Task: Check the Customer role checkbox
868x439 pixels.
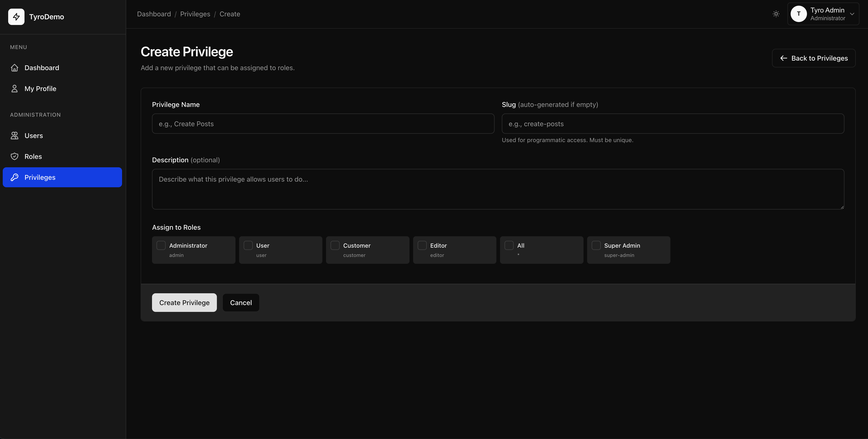Action: [x=335, y=245]
